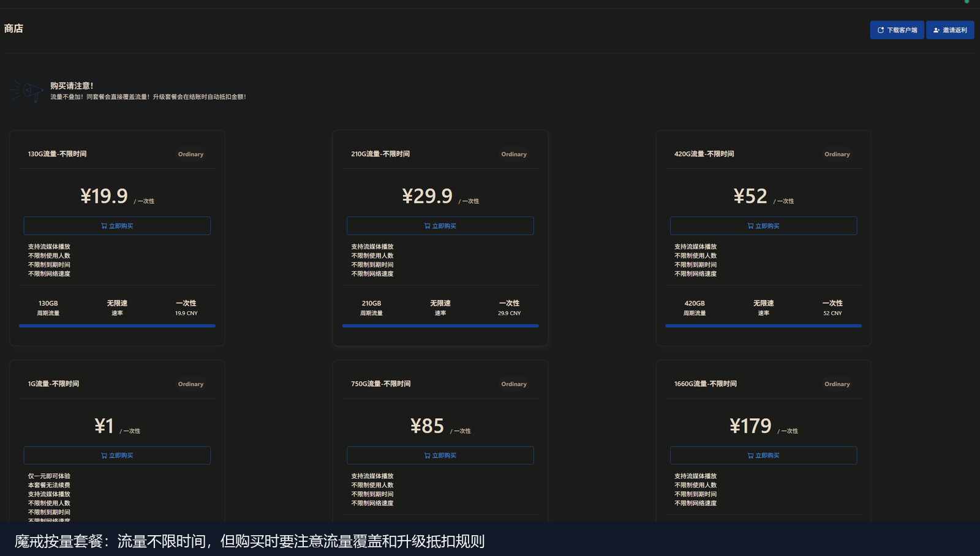
Task: Click the ¥85 price
Action: pyautogui.click(x=427, y=426)
